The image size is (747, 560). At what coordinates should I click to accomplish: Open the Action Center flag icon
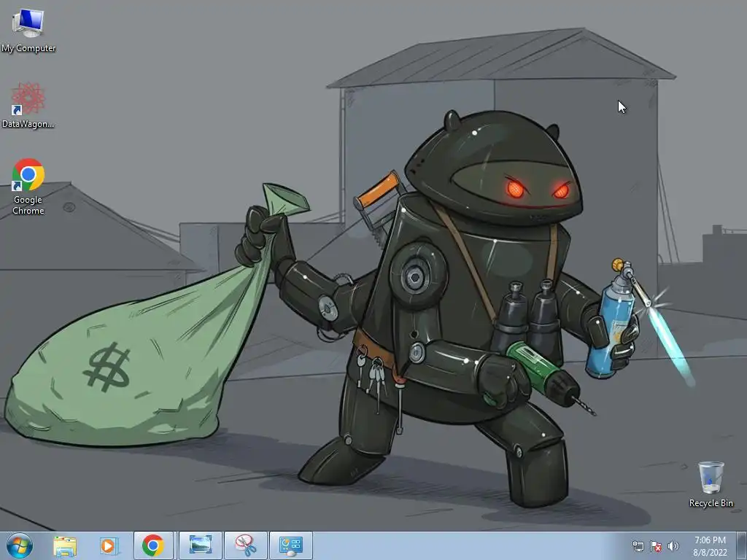656,546
